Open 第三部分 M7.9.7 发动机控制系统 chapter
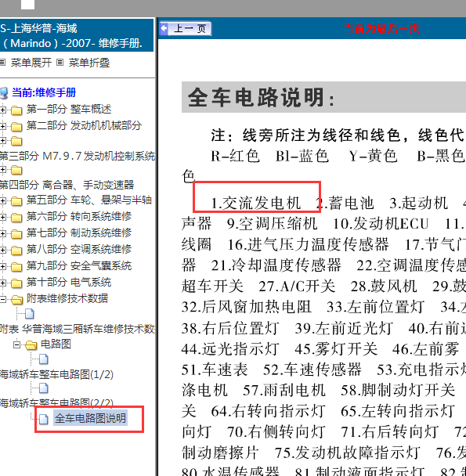Image resolution: width=466 pixels, height=476 pixels. coord(78,156)
